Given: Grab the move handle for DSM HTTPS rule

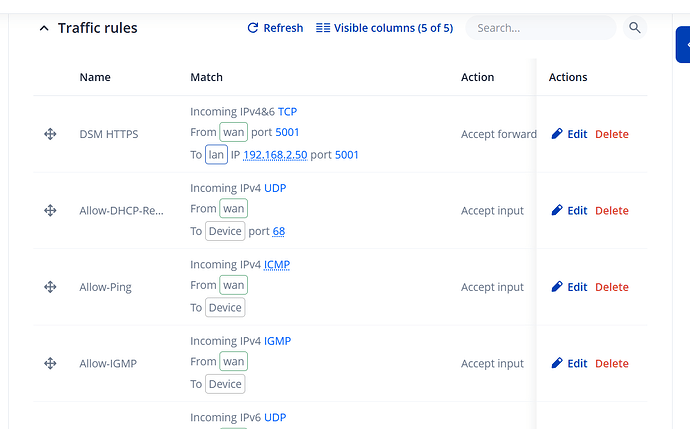Looking at the screenshot, I should click(x=50, y=134).
